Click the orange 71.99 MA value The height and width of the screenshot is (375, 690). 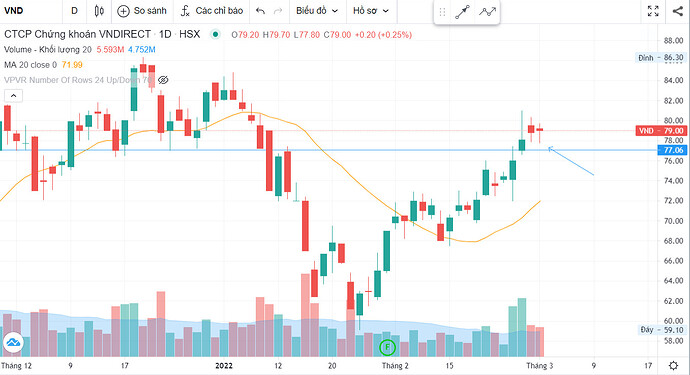tap(72, 65)
